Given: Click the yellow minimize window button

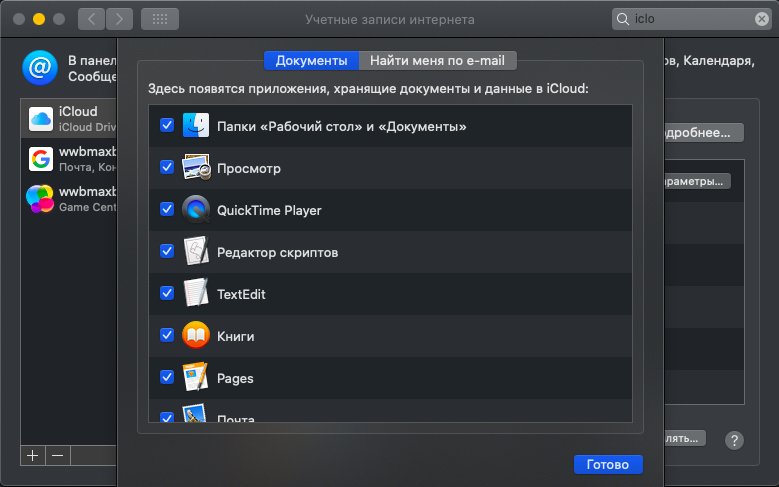Looking at the screenshot, I should [x=39, y=19].
